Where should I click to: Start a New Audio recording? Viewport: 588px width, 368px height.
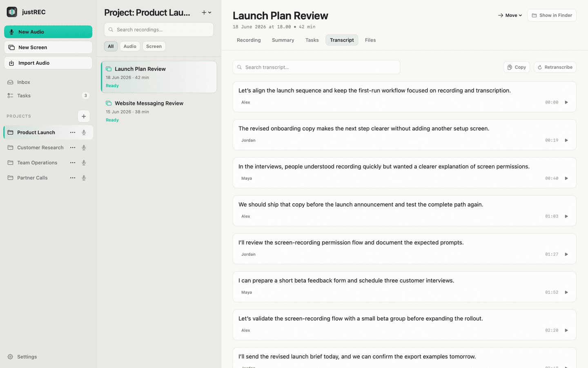pyautogui.click(x=48, y=32)
